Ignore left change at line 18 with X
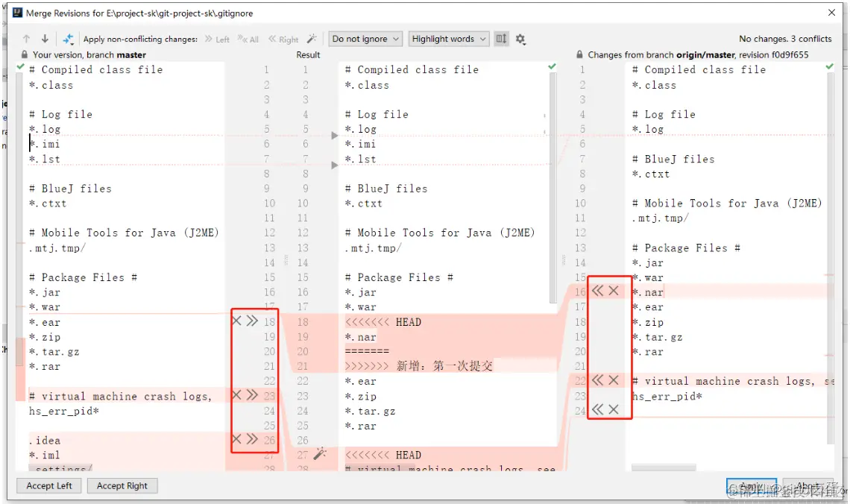This screenshot has width=850, height=504. [x=236, y=321]
